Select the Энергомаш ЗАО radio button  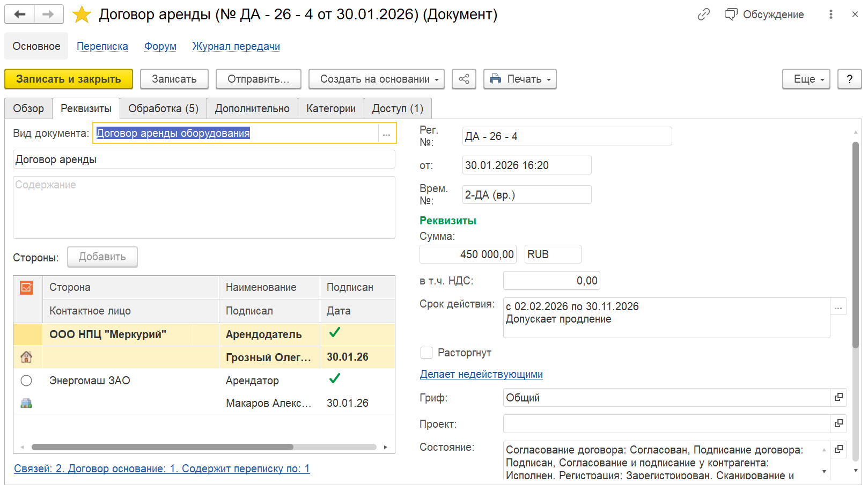pyautogui.click(x=26, y=381)
